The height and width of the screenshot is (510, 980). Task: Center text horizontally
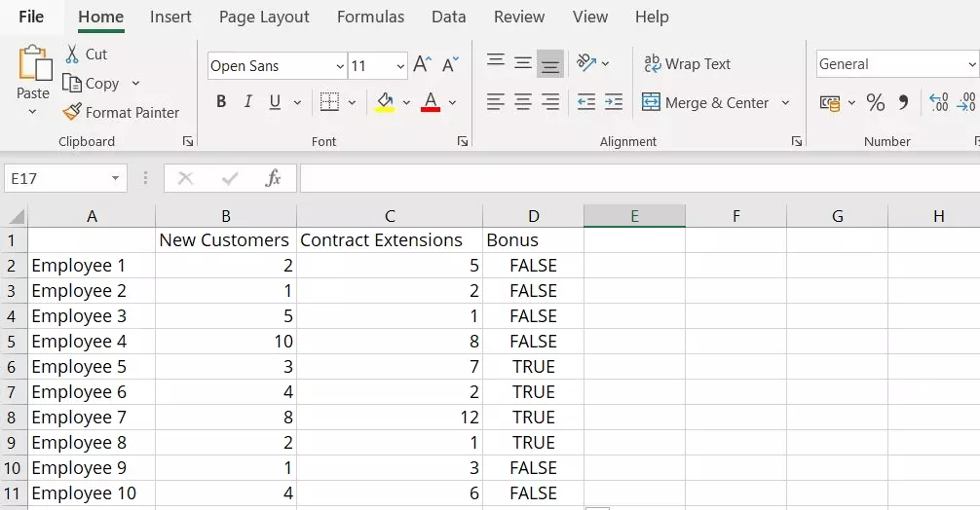pyautogui.click(x=523, y=102)
